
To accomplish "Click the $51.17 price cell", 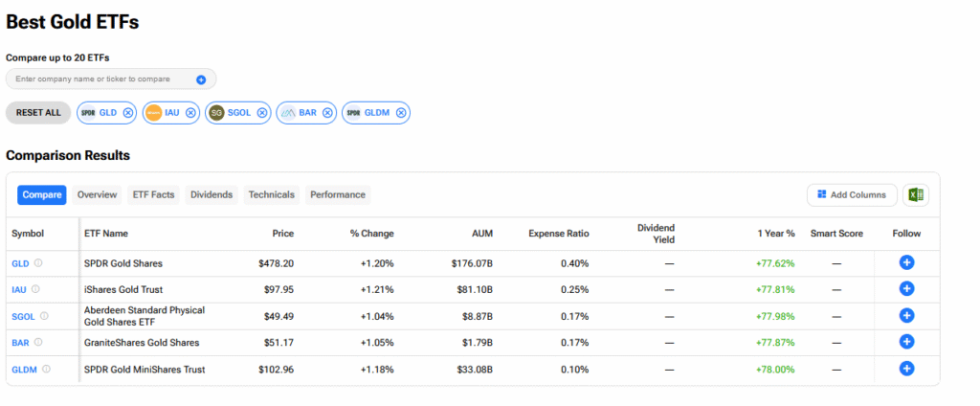I will pyautogui.click(x=278, y=343).
